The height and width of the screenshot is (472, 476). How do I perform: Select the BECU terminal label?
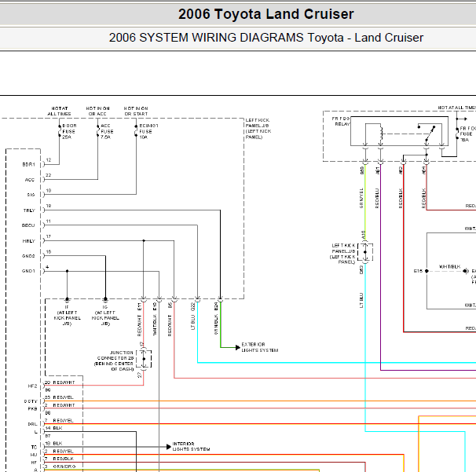[28, 225]
